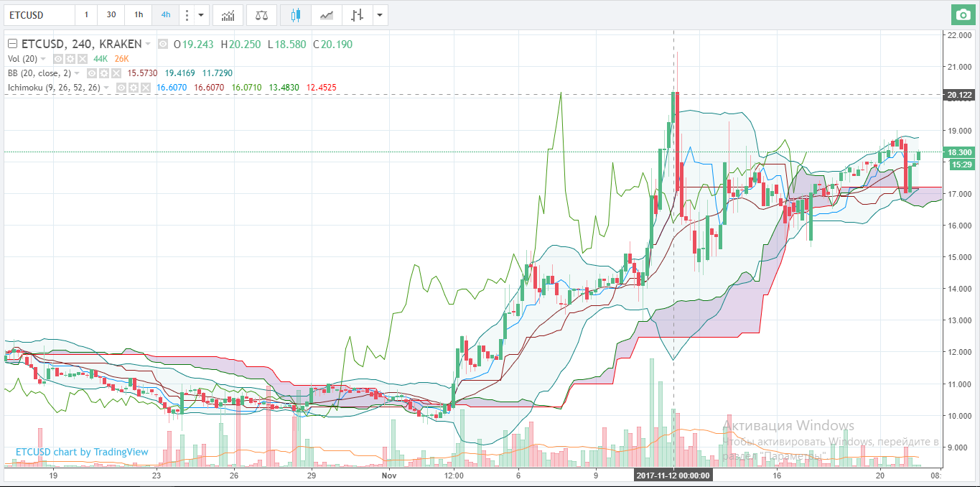Click the Compare balance-scale icon
This screenshot has height=487, width=980.
click(261, 15)
